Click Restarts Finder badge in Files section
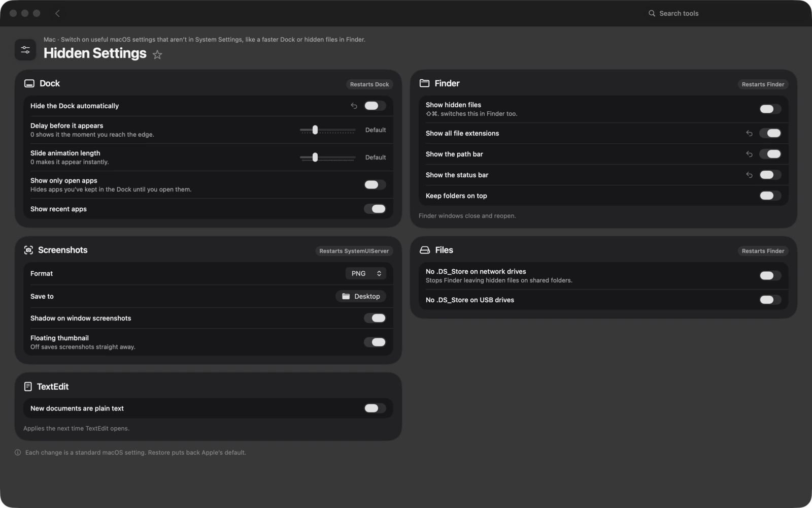Viewport: 812px width, 508px height. tap(763, 251)
